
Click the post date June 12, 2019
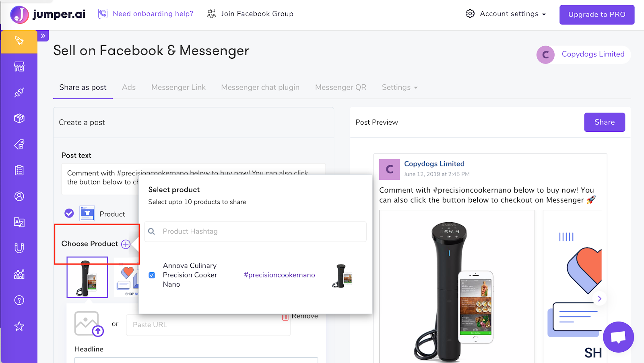(437, 174)
